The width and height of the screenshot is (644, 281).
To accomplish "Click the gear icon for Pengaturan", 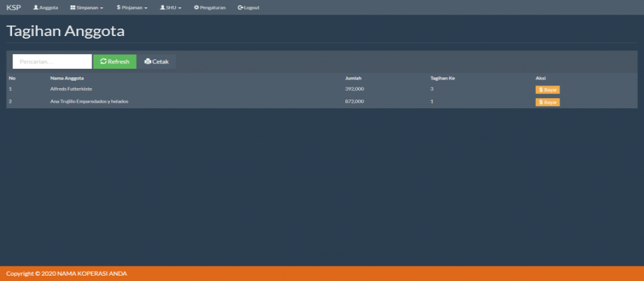I will [196, 7].
